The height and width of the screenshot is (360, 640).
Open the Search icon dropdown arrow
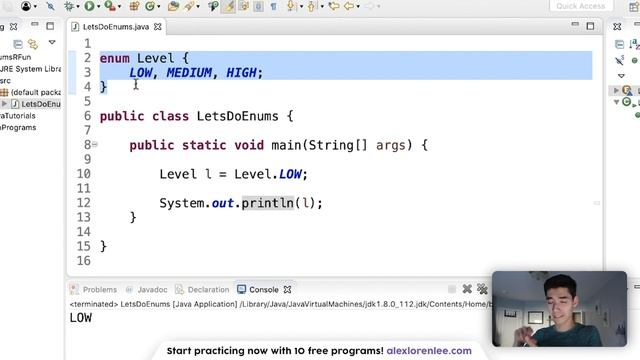coord(198,7)
